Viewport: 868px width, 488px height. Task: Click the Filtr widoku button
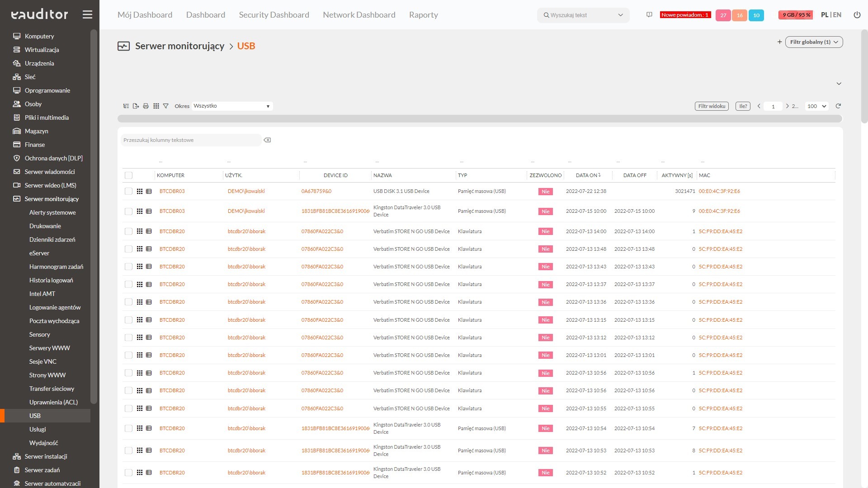[712, 106]
